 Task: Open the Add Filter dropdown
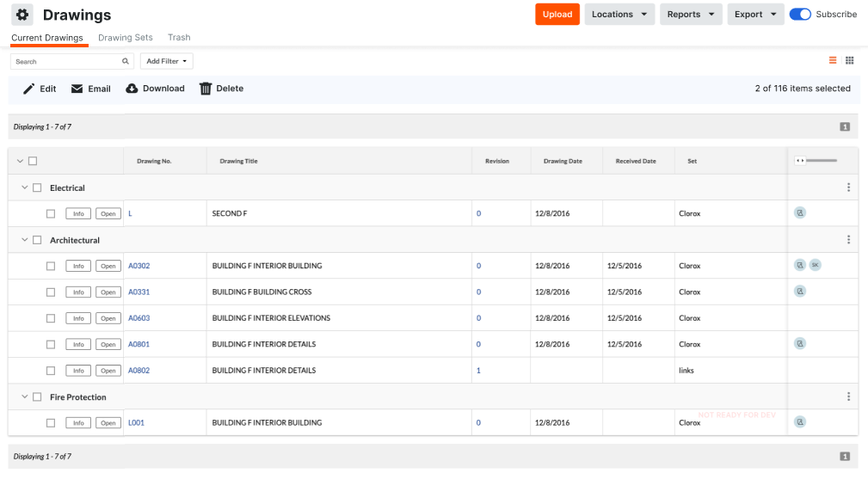[167, 61]
